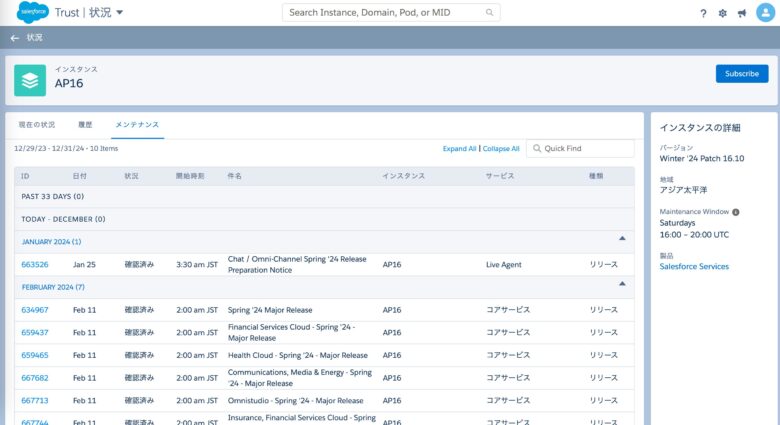Screen dimensions: 780x425
Task: Click the green AP16 instance layers icon
Action: coord(30,80)
